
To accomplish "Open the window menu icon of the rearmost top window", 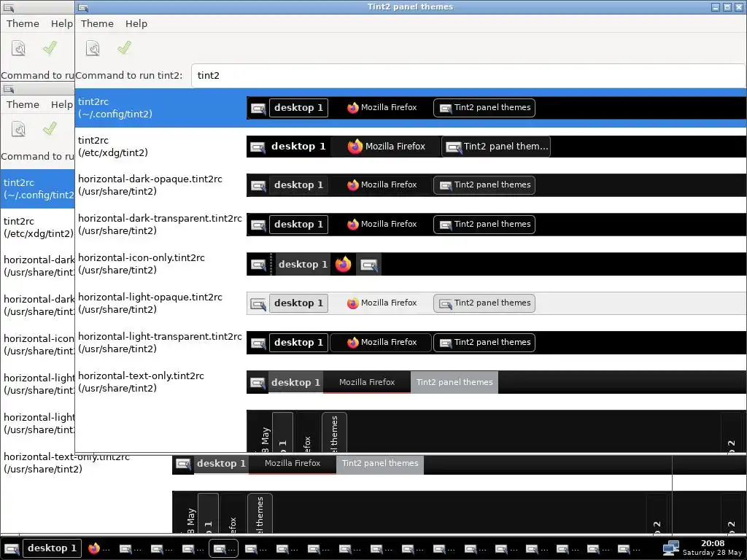I will 9,7.
